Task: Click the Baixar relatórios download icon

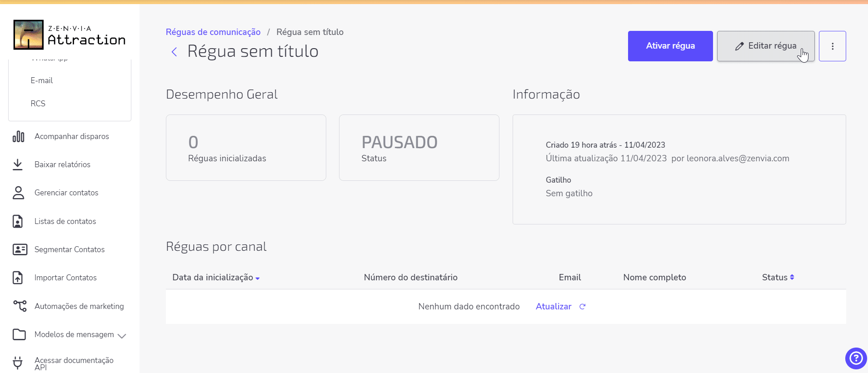Action: [18, 164]
